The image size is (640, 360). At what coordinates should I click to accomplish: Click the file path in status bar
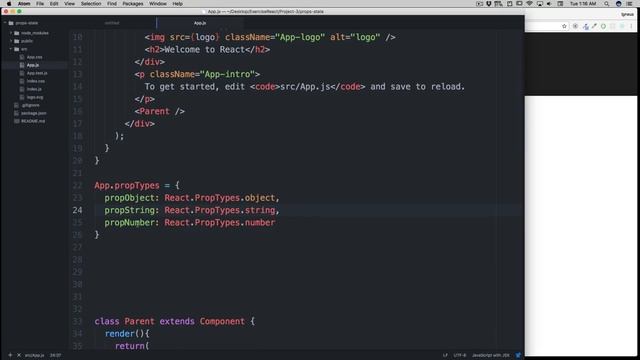[x=34, y=356]
